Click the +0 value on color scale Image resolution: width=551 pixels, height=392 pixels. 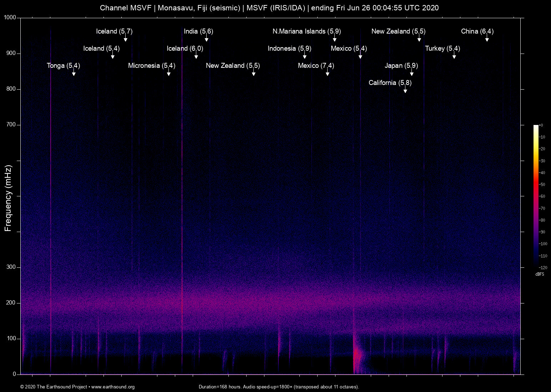click(541, 125)
